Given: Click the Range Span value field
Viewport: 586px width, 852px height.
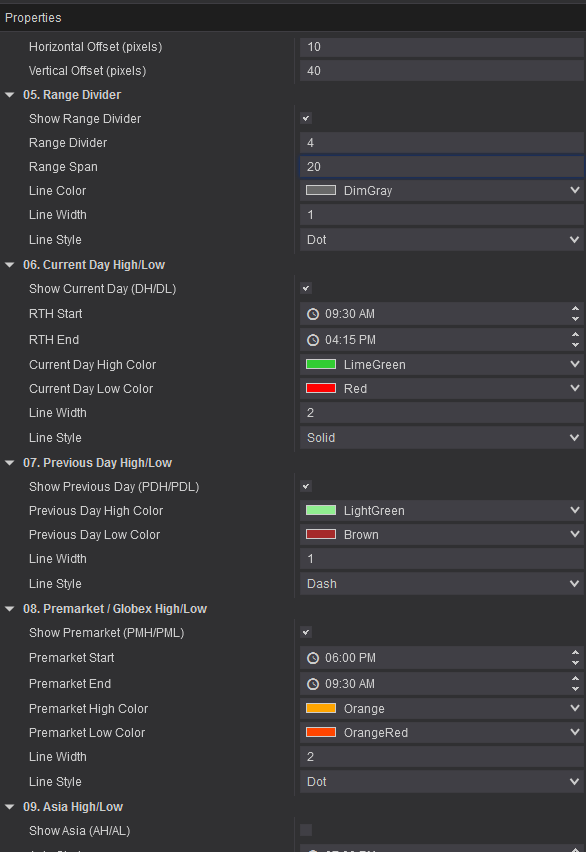Looking at the screenshot, I should (x=442, y=167).
